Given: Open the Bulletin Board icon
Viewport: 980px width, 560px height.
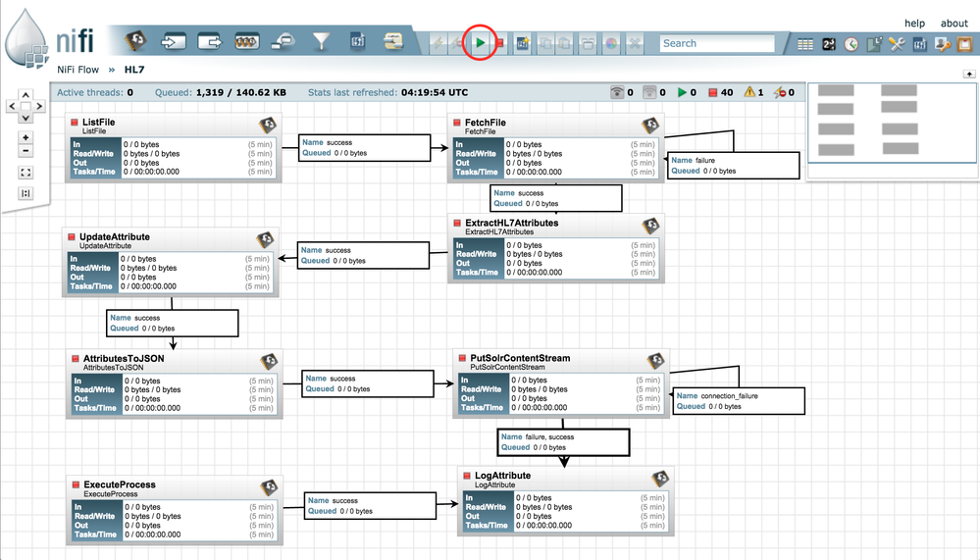Looking at the screenshot, I should [x=965, y=44].
